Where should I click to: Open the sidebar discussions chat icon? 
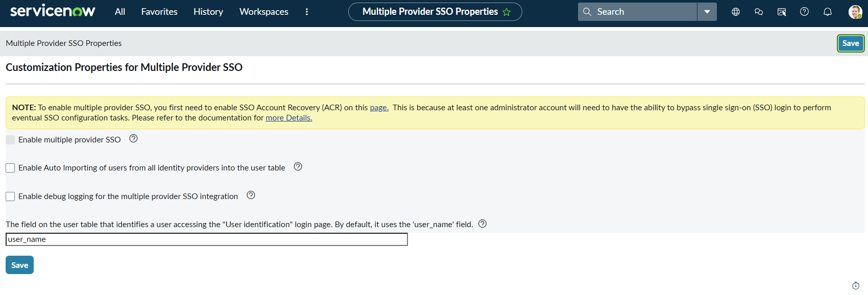click(759, 12)
